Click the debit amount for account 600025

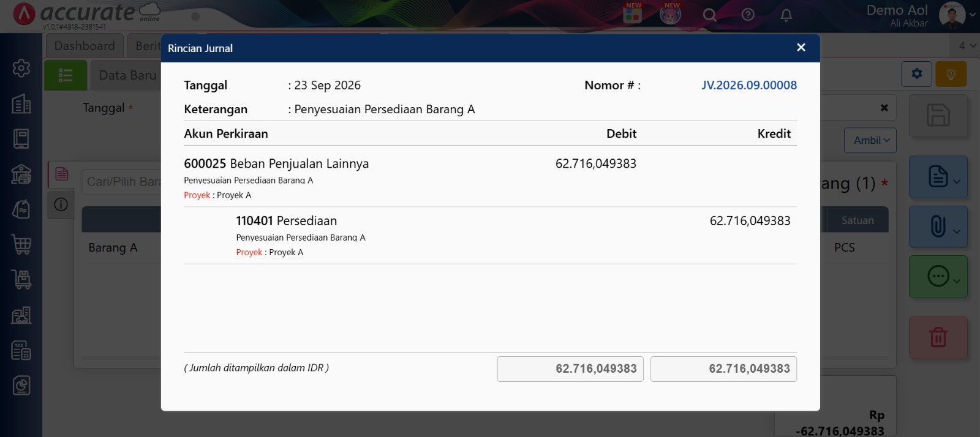pos(595,163)
